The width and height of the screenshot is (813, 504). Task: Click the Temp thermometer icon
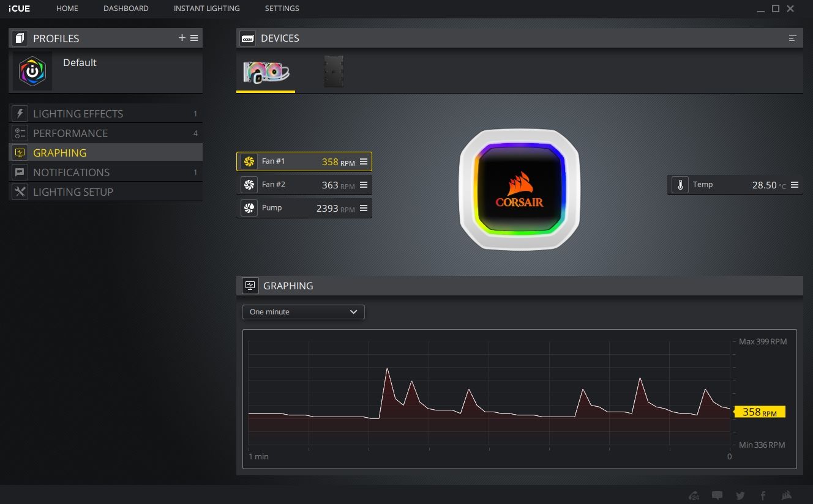680,185
